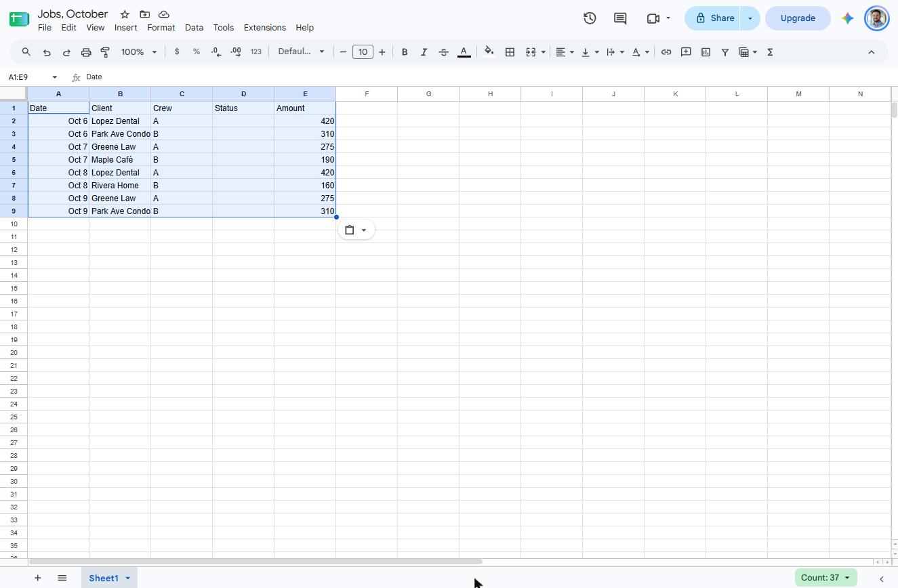Expand the Count: 37 summary dropdown
Viewport: 898px width, 588px height.
(x=825, y=578)
